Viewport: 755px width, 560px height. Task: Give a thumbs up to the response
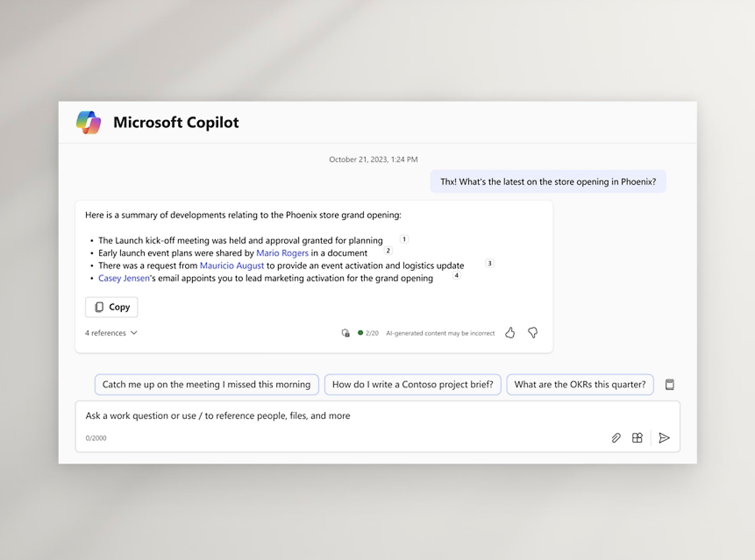tap(510, 333)
